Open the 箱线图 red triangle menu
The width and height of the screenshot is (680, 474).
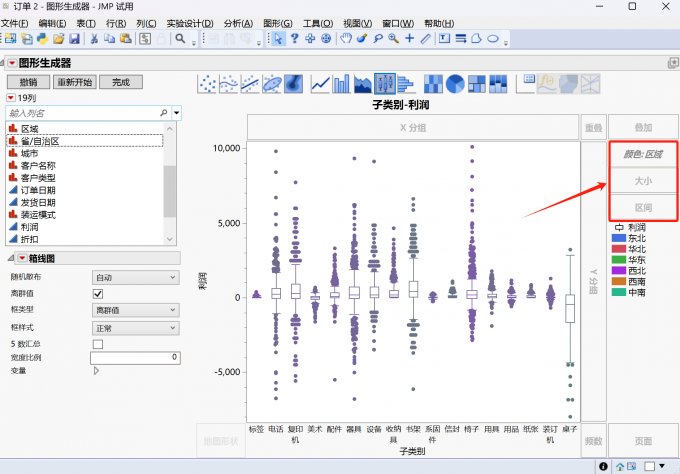coord(22,258)
